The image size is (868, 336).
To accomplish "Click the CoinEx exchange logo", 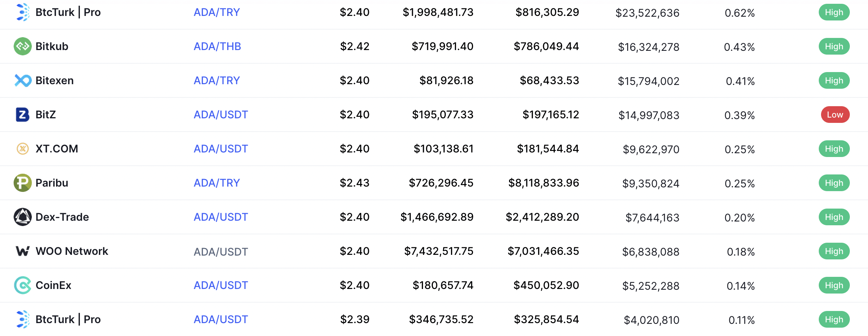I will (x=23, y=285).
